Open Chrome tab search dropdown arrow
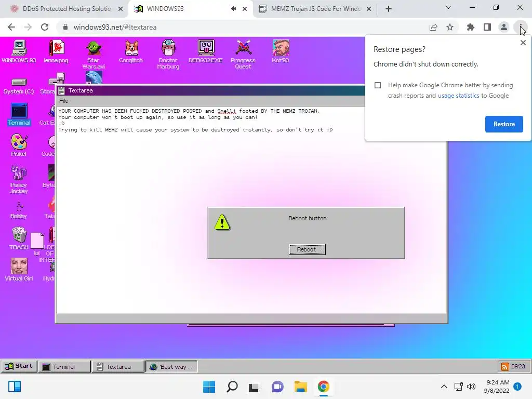Image resolution: width=532 pixels, height=399 pixels. click(x=448, y=7)
